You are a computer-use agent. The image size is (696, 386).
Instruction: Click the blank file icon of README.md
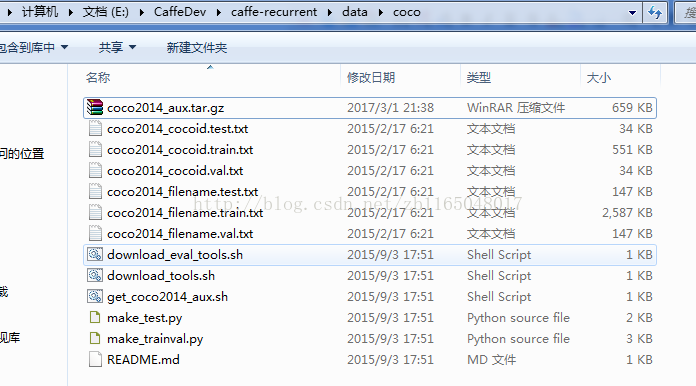[x=95, y=359]
